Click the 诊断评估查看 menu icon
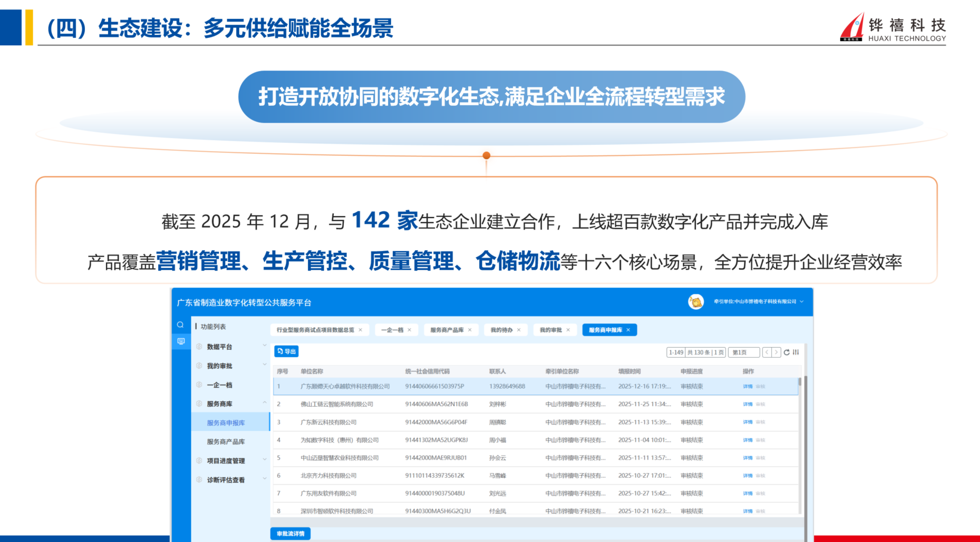 click(199, 479)
